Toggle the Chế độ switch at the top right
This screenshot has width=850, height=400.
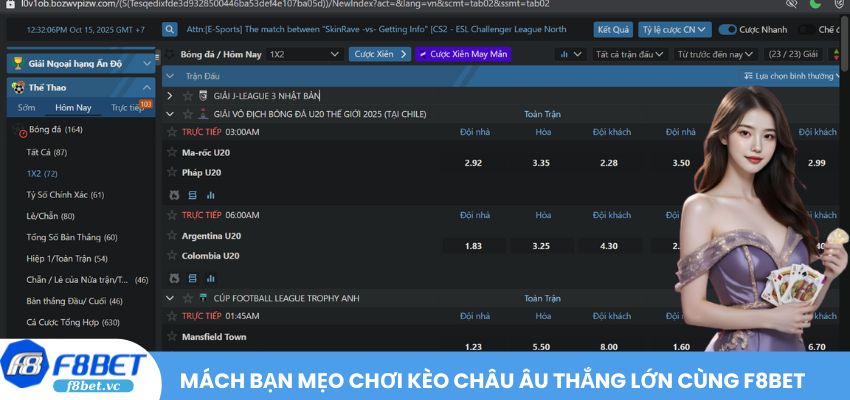(806, 30)
